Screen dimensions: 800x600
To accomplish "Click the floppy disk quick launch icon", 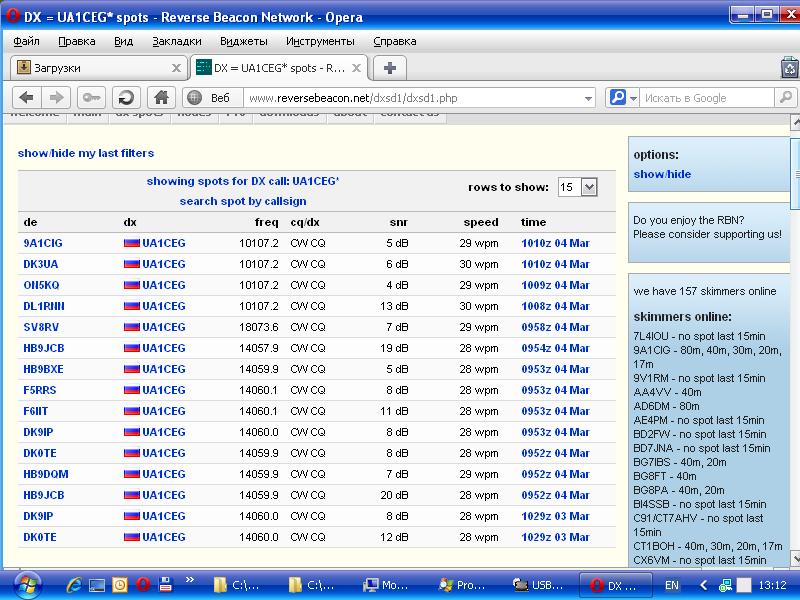I will tap(165, 585).
